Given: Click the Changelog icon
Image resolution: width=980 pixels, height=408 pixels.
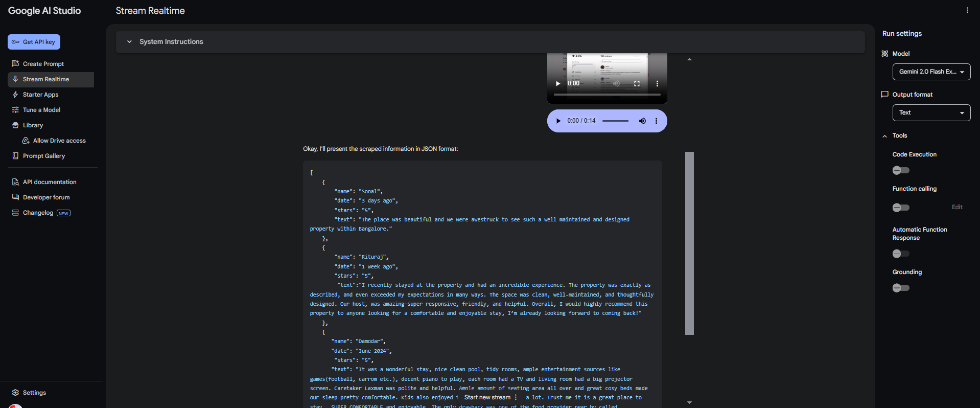Looking at the screenshot, I should click(x=15, y=213).
